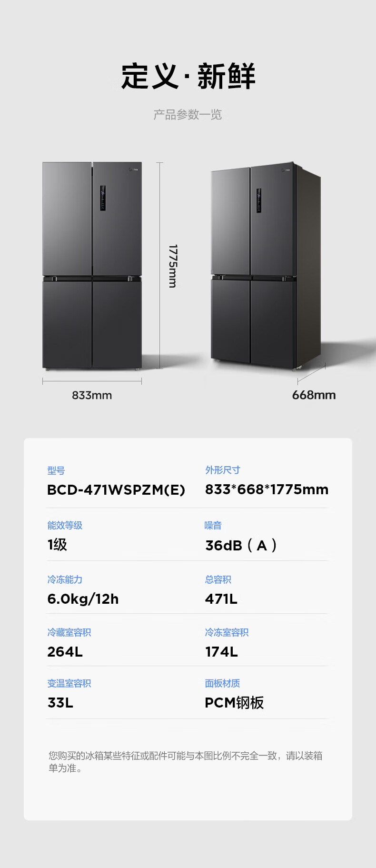Click the 264L refrigerator compartment value
Screen dimensions: 376x868
click(65, 652)
